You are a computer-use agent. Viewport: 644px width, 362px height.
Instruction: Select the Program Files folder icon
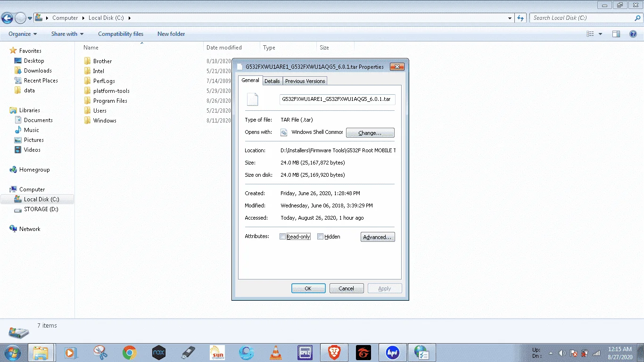pyautogui.click(x=87, y=101)
